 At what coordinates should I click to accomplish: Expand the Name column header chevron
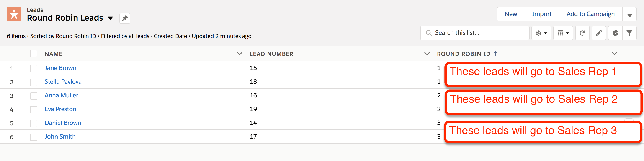pyautogui.click(x=240, y=54)
